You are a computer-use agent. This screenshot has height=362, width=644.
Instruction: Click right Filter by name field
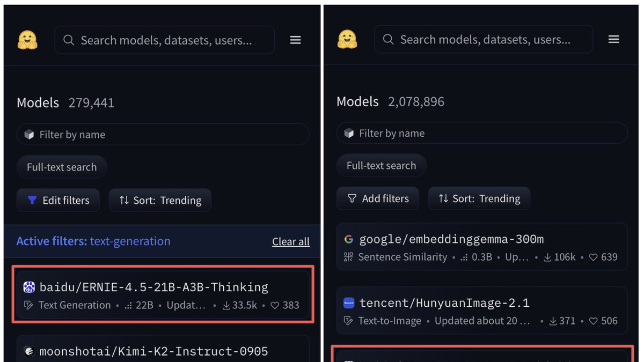tap(481, 133)
